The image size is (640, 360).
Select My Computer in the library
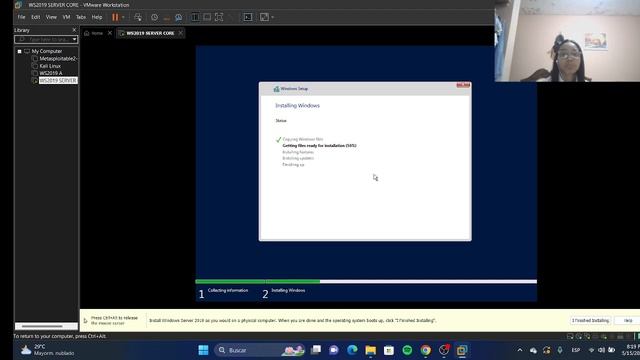pyautogui.click(x=47, y=51)
